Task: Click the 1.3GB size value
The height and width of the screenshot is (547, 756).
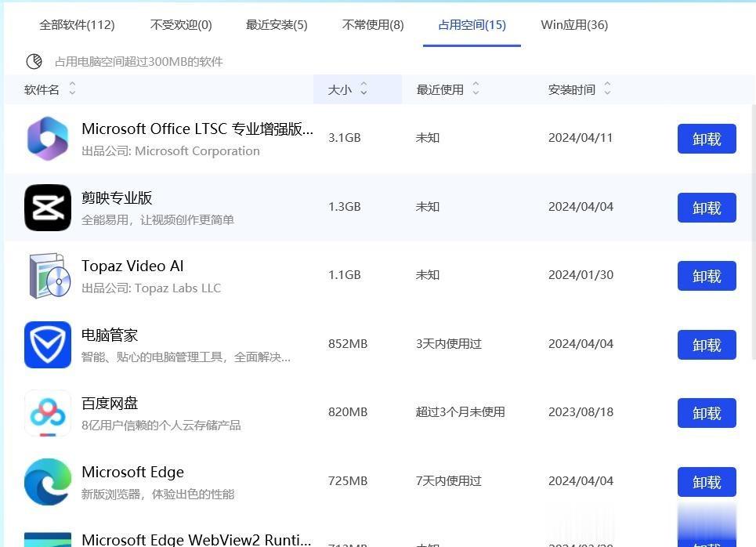Action: [344, 206]
